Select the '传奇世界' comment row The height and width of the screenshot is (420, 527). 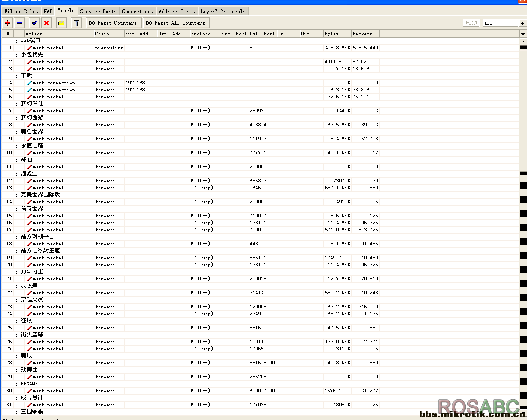tap(261, 209)
